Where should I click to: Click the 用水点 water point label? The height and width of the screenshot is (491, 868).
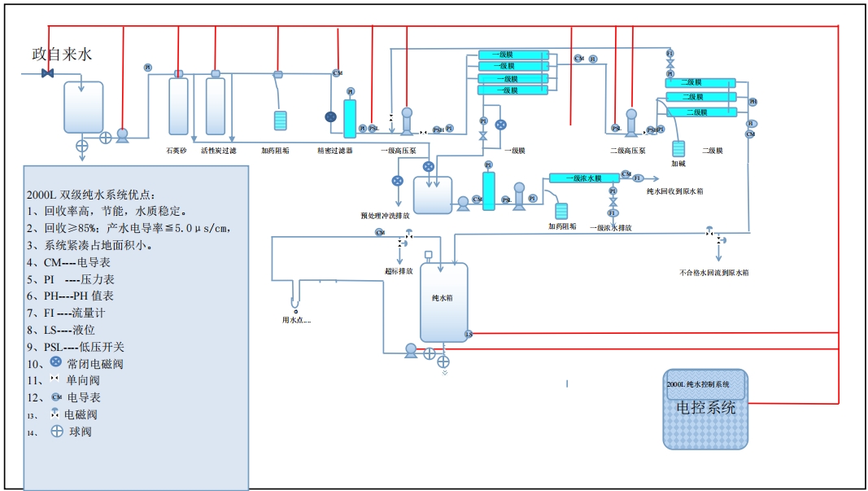(x=296, y=320)
